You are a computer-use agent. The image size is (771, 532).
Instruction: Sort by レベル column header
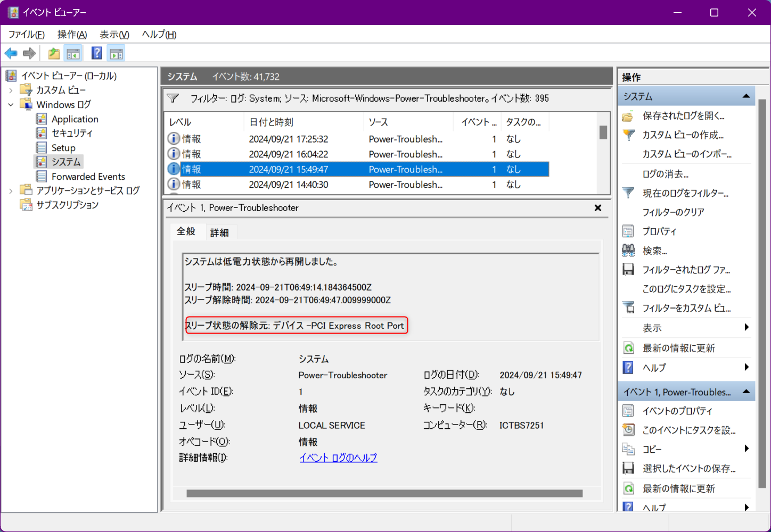[x=204, y=122]
